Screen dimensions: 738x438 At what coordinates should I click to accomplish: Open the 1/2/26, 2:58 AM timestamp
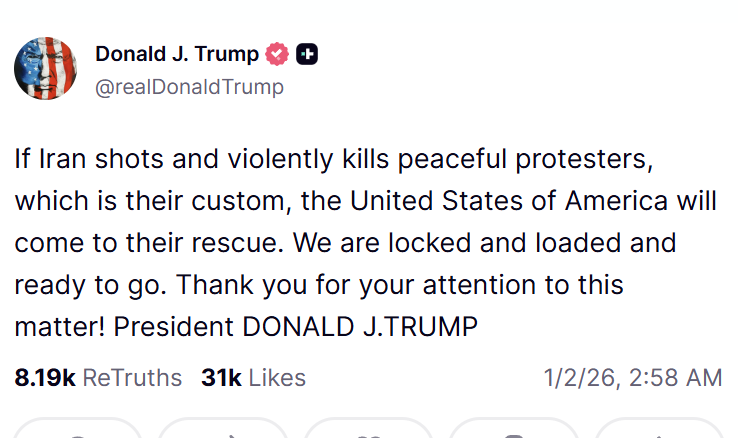[632, 378]
